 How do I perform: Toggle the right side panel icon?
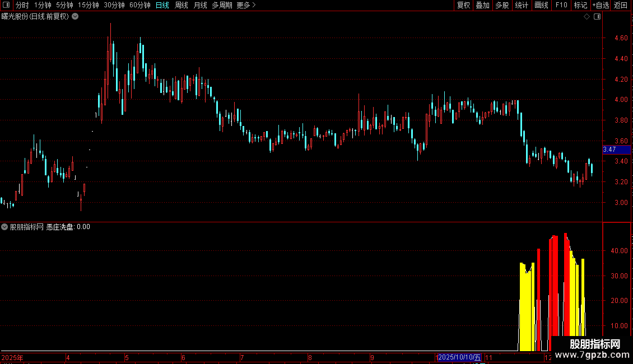(x=597, y=17)
